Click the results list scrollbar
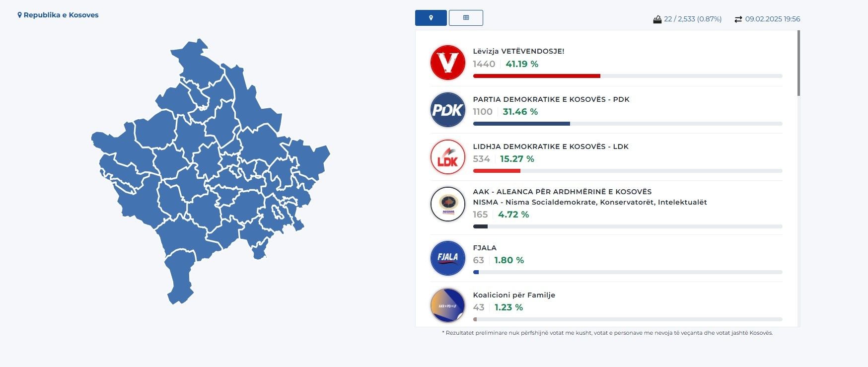The height and width of the screenshot is (367, 868). point(798,64)
